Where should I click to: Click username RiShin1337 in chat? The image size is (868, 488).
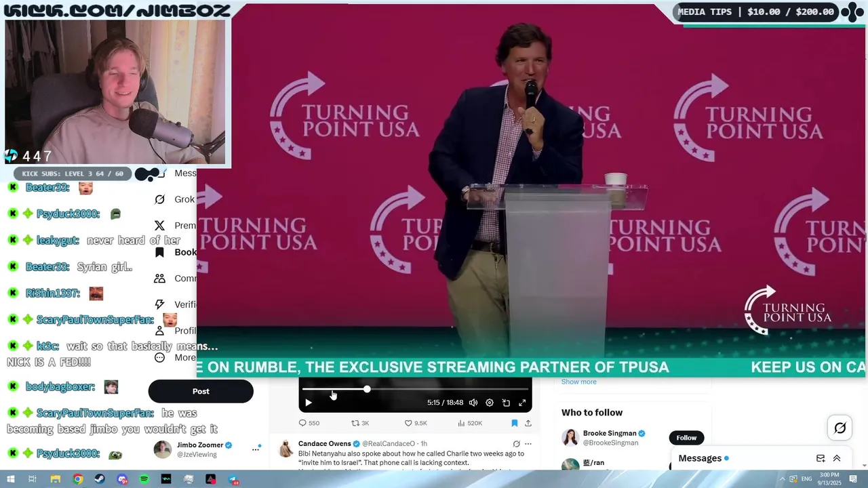[53, 293]
